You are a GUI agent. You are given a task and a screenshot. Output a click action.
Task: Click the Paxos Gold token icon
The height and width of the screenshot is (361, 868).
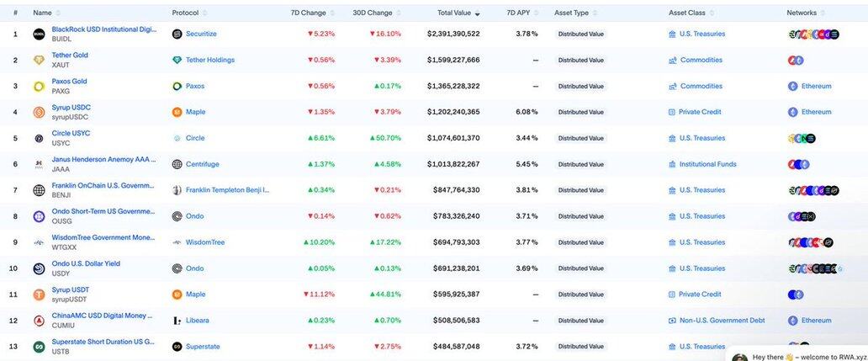pyautogui.click(x=39, y=87)
